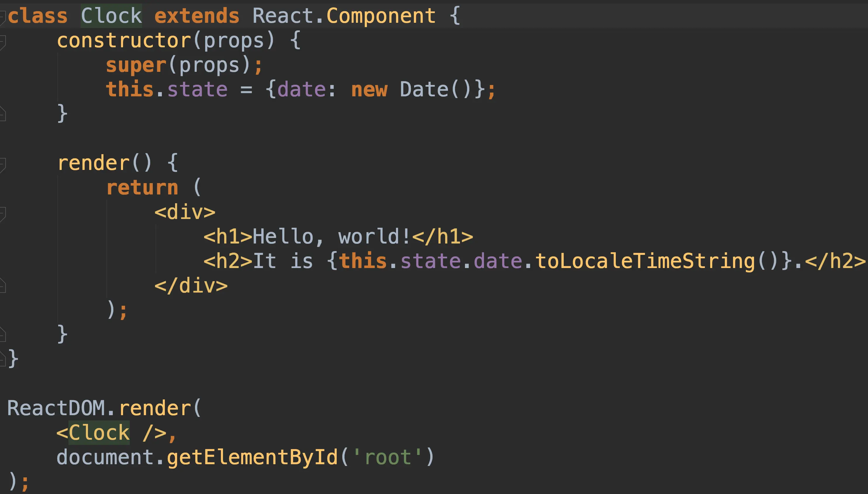Click the ReactDOM identifier
This screenshot has height=494, width=868.
pyautogui.click(x=56, y=408)
